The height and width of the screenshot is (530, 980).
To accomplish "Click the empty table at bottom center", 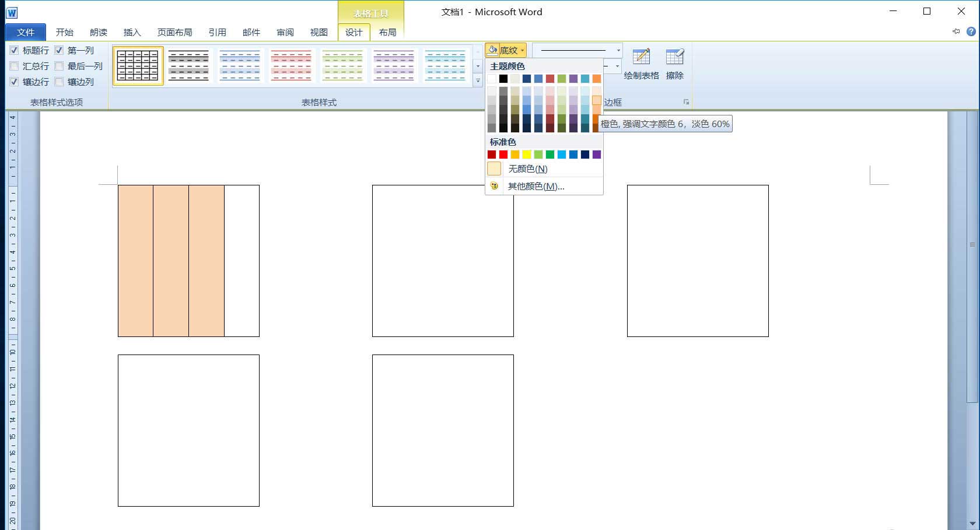I will point(443,430).
